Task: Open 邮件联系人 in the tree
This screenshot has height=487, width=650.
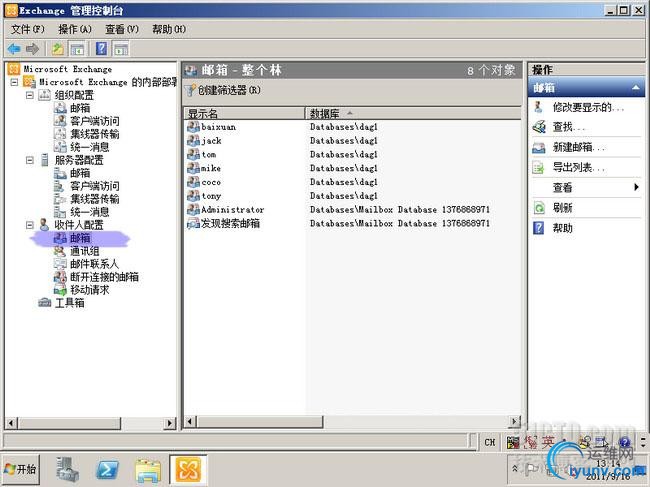Action: (94, 264)
